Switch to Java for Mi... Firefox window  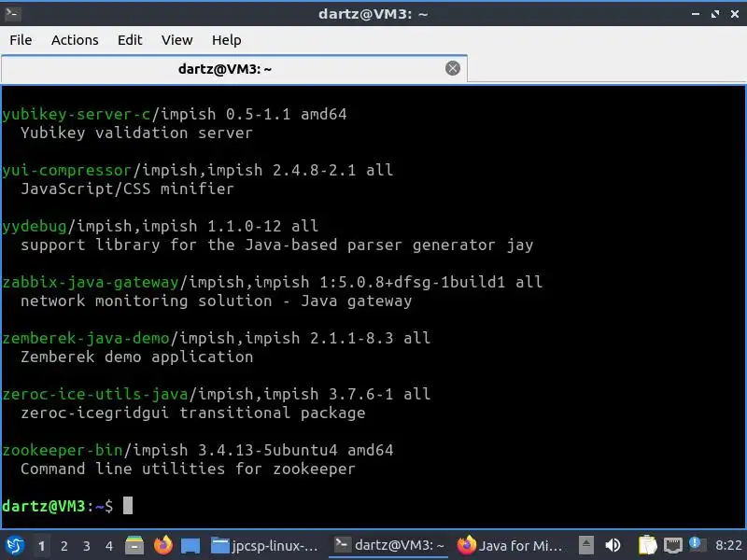pyautogui.click(x=510, y=546)
